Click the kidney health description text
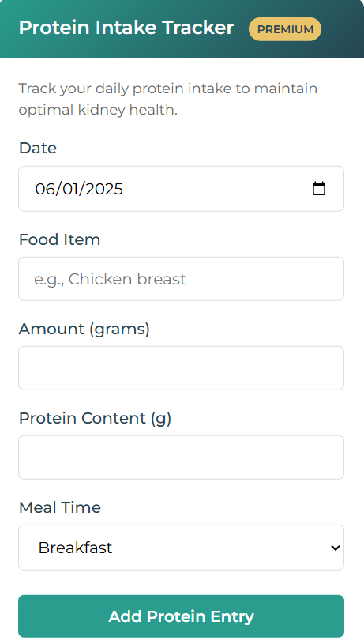The width and height of the screenshot is (364, 644). pyautogui.click(x=168, y=99)
